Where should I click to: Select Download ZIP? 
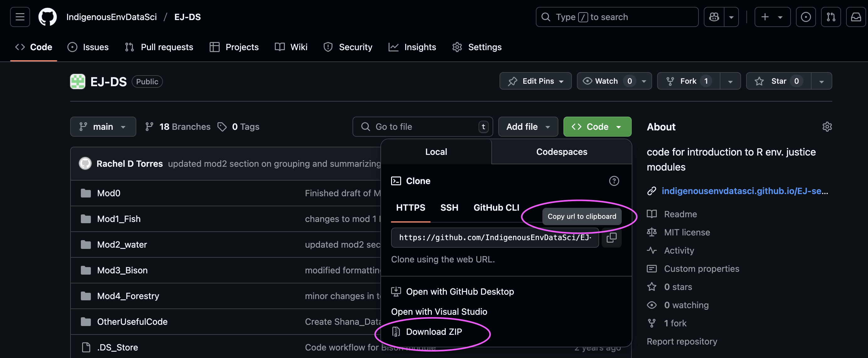tap(426, 332)
